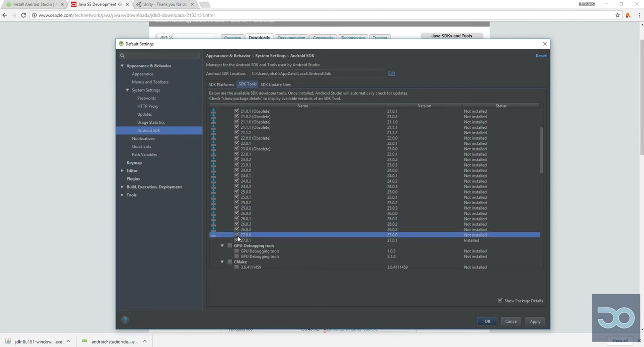Click the help question mark icon
644x347 pixels.
point(125,320)
